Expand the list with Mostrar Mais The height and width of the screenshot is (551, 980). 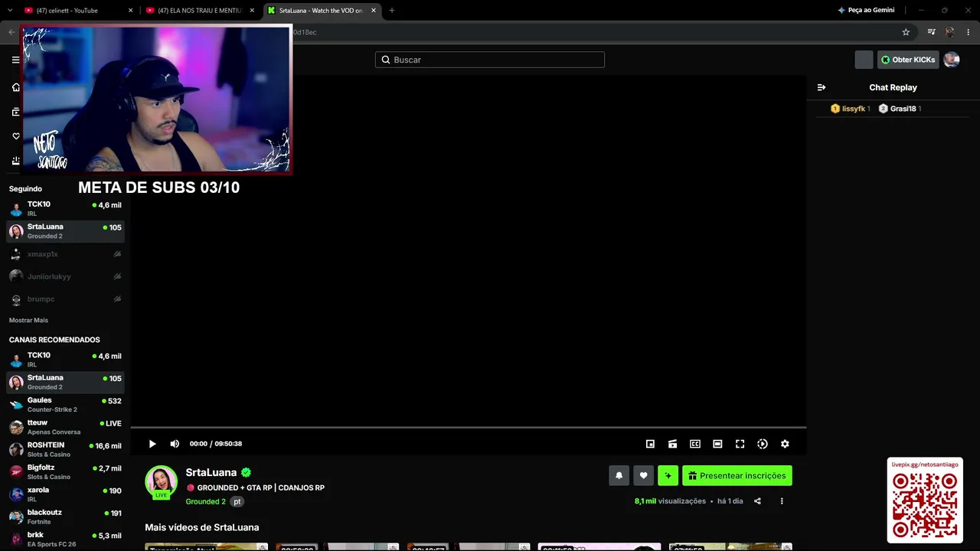pyautogui.click(x=28, y=320)
